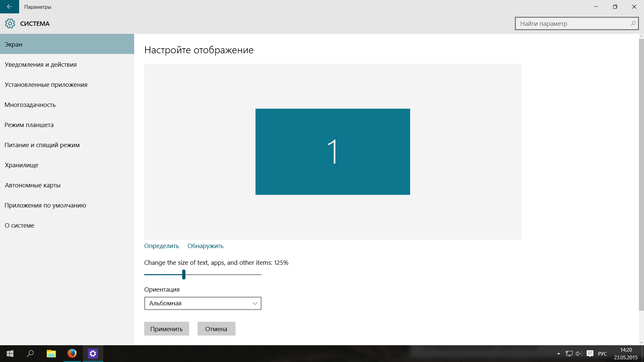644x362 pixels.
Task: Go to Многозадачность settings
Action: [x=67, y=105]
